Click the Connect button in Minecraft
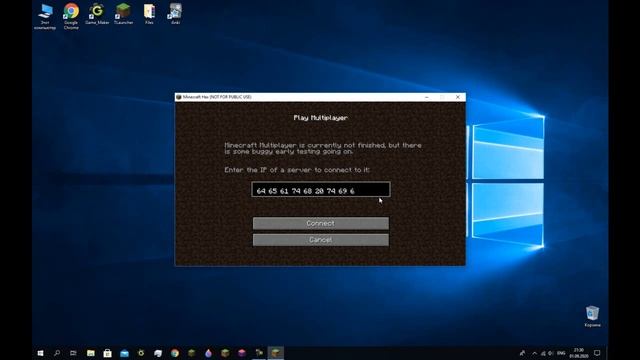Viewport: 640px width, 360px height. pos(320,223)
